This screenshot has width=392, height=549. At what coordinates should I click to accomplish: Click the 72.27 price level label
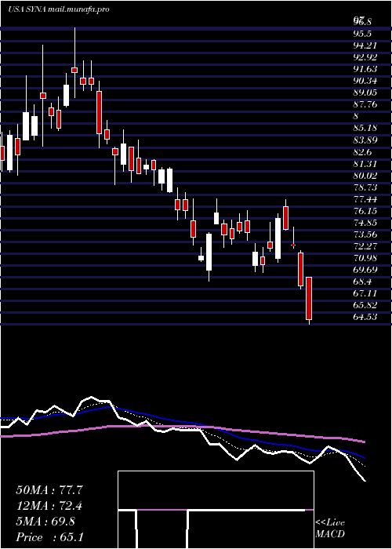[365, 247]
